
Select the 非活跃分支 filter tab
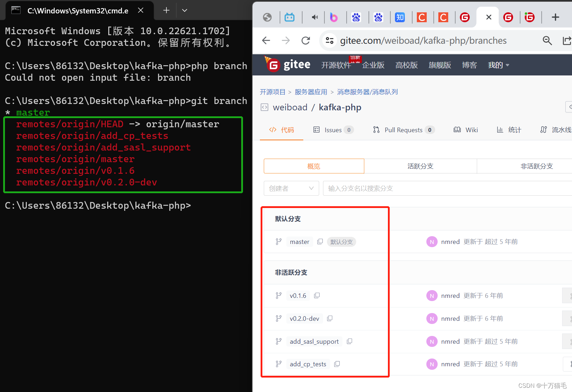click(525, 166)
